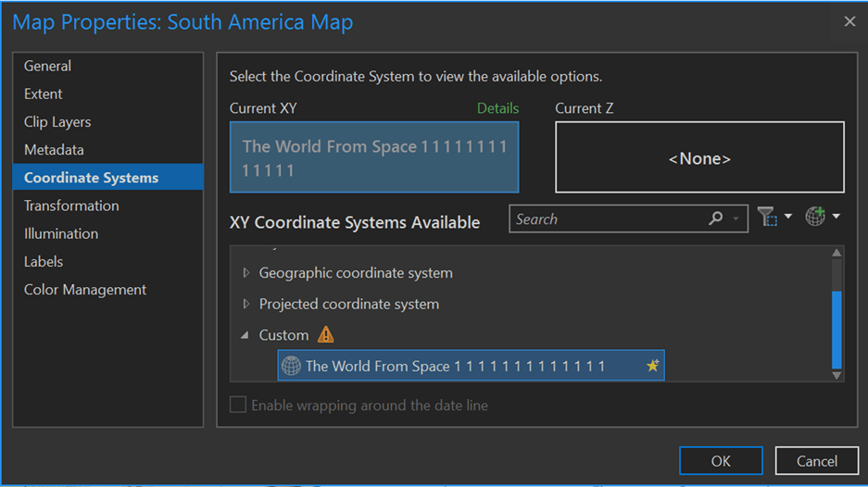
Task: Close the Map Properties dialog
Action: 849,21
